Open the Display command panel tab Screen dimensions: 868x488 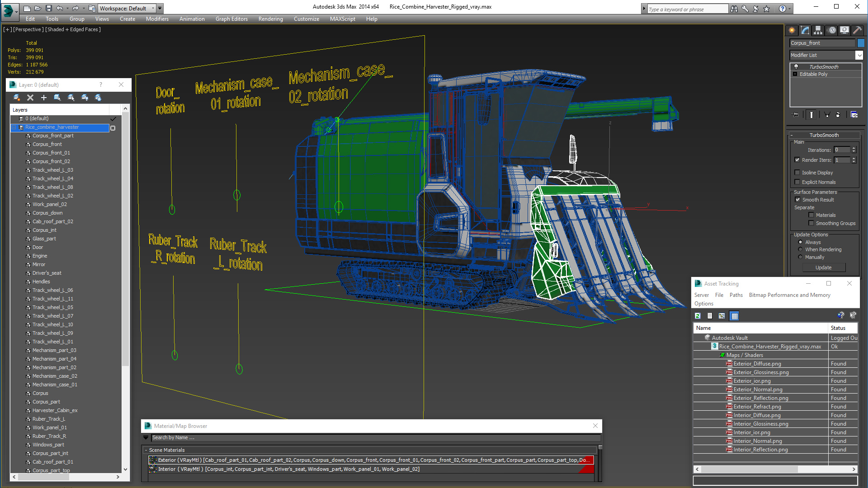844,30
